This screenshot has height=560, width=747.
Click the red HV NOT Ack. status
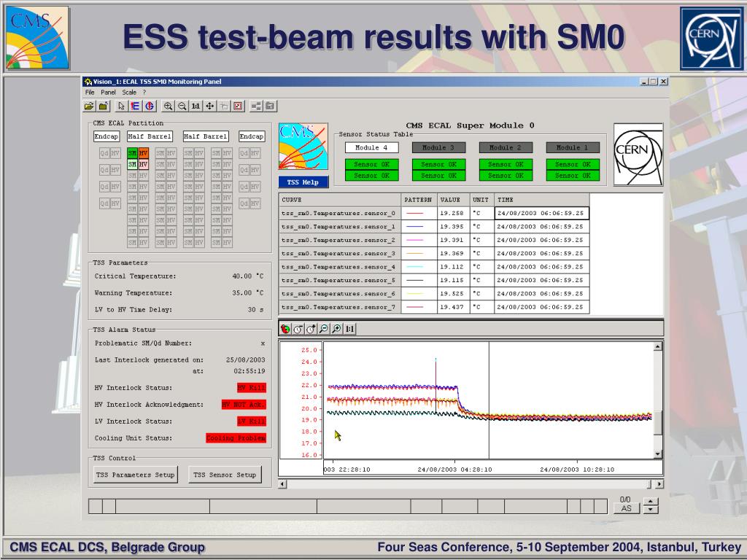point(244,405)
